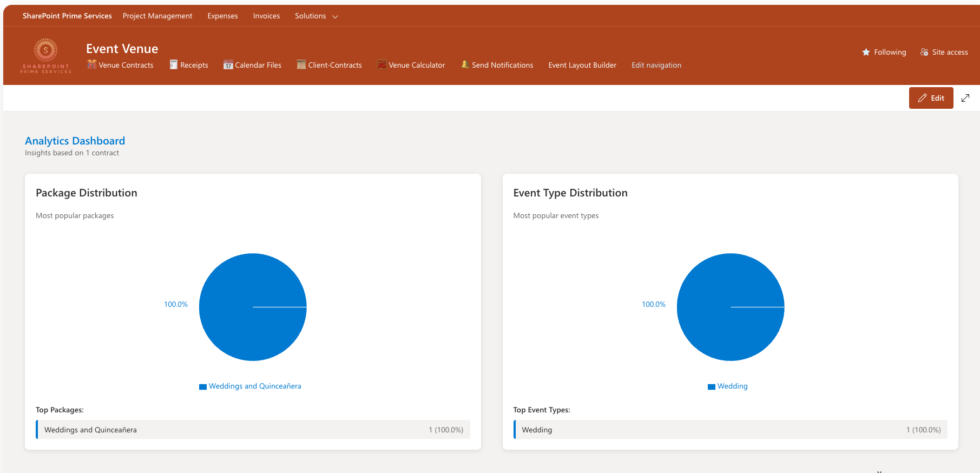Click Edit navigation
The image size is (980, 473).
coord(656,65)
